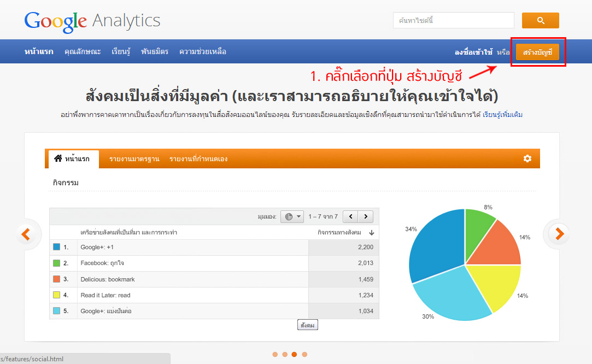The width and height of the screenshot is (592, 364).
Task: Click เครือข่ายสังคมที่เป็นที่มา column header
Action: 129,232
